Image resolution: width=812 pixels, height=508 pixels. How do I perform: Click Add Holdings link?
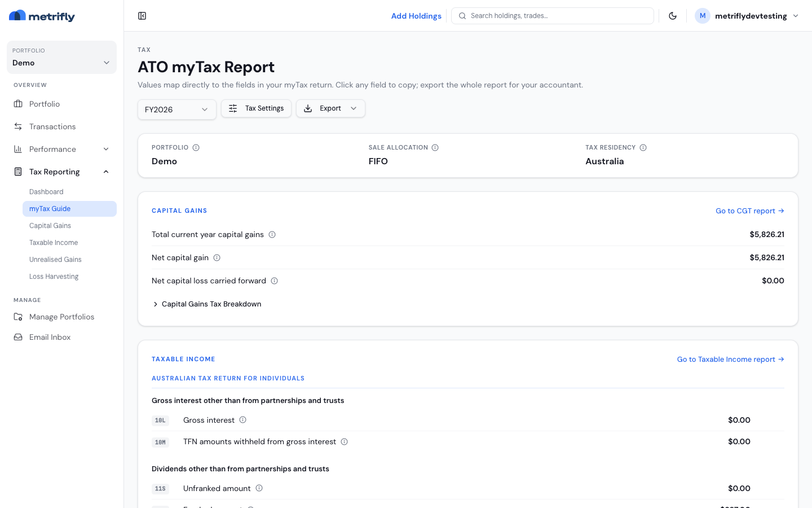pyautogui.click(x=416, y=16)
